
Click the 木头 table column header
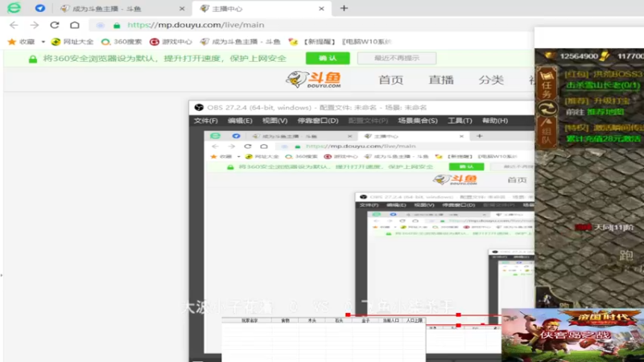[x=312, y=320]
